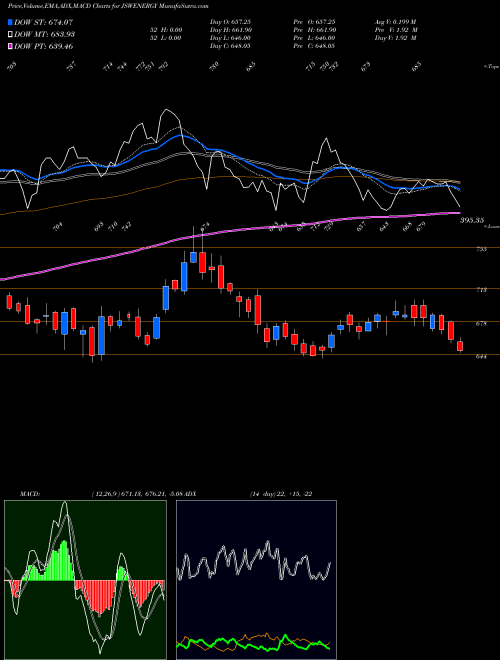The width and height of the screenshot is (500, 660).
Task: Click the 'Pre H: 661.90' value
Action: (x=314, y=30)
